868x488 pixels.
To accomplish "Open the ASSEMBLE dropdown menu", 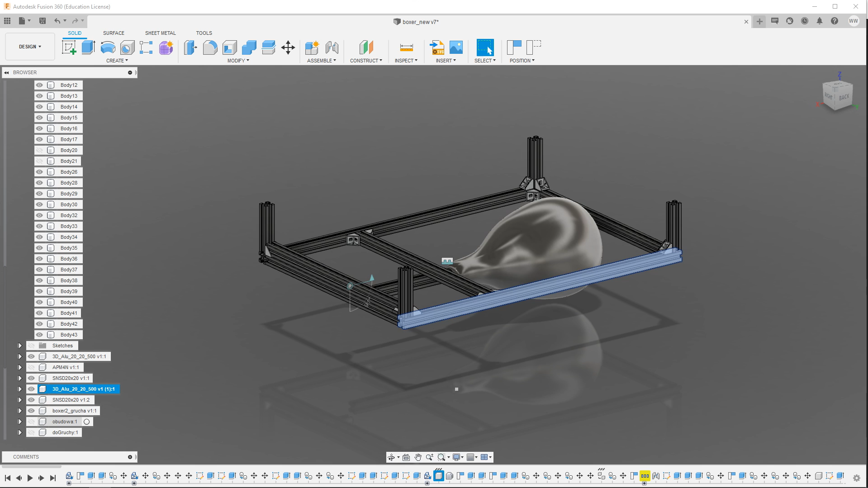I will click(x=322, y=61).
